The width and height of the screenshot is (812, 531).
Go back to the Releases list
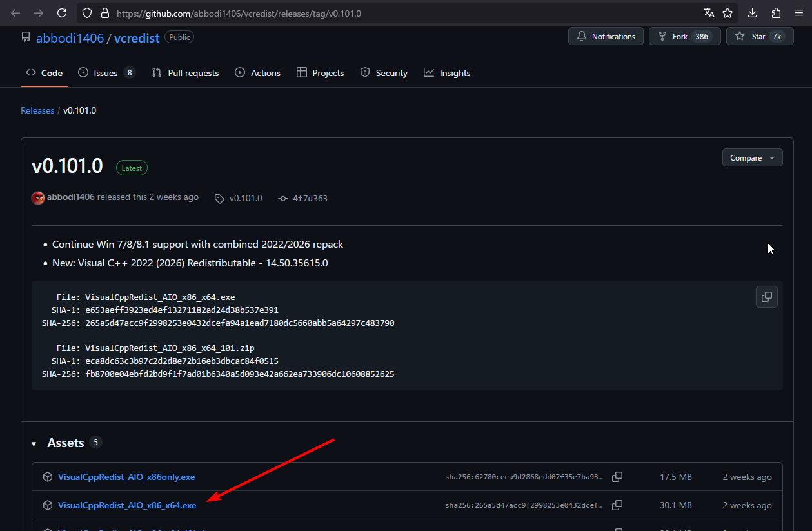tap(37, 110)
